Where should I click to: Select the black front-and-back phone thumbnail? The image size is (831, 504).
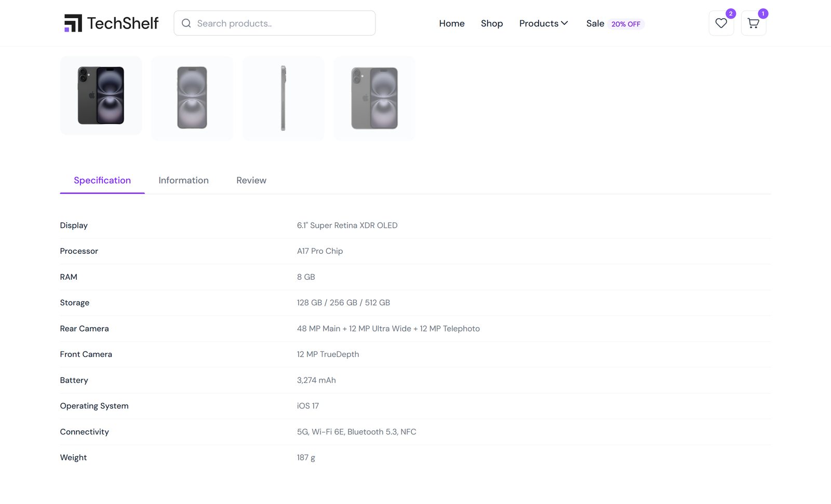click(101, 96)
